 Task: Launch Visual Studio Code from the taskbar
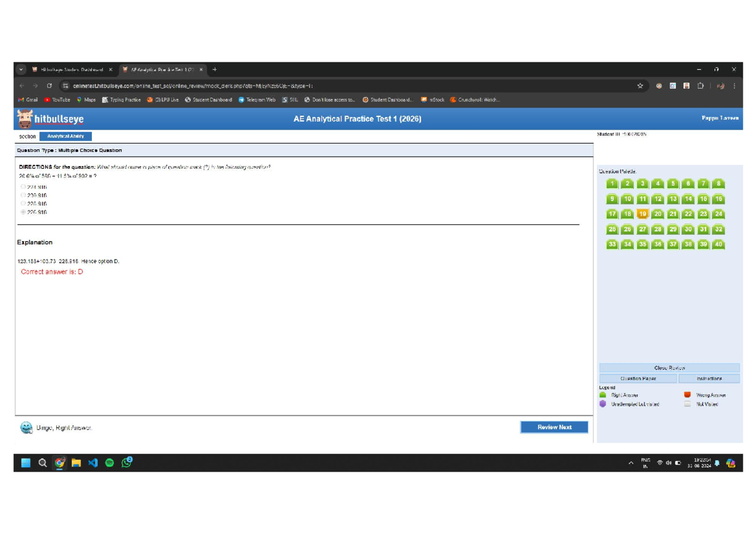click(x=94, y=462)
